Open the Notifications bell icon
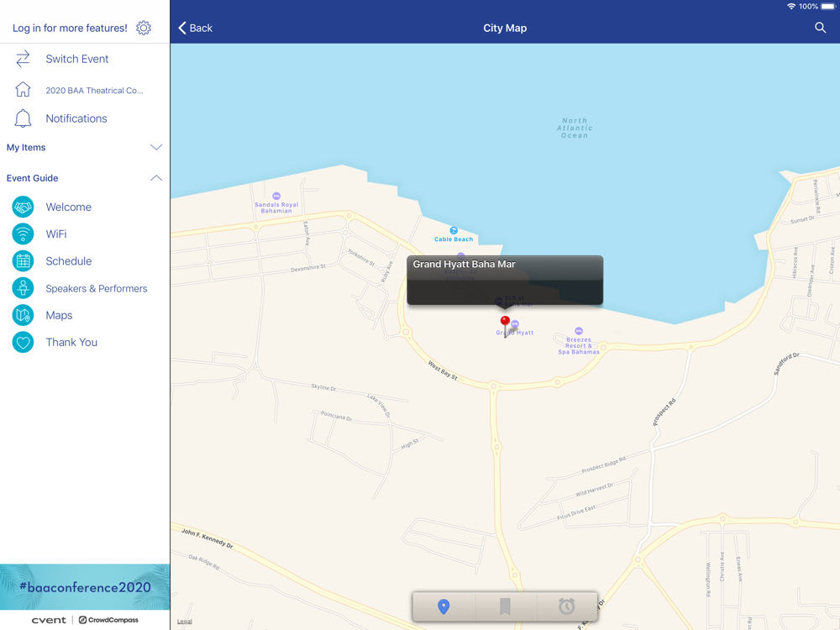 tap(23, 118)
